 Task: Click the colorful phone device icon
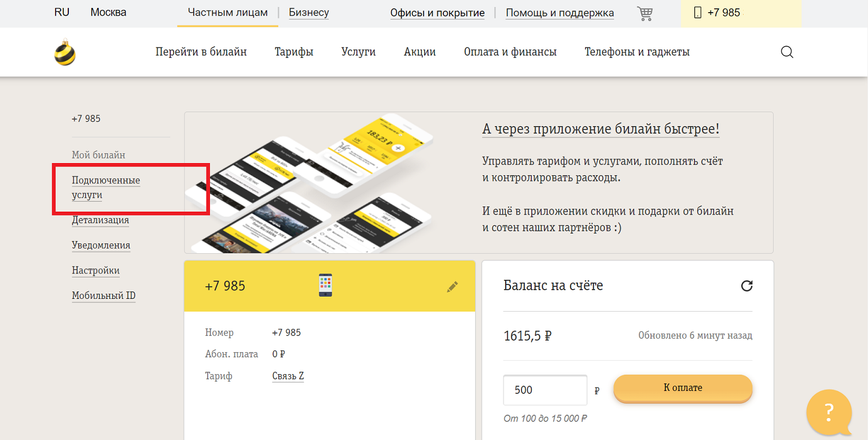[326, 286]
